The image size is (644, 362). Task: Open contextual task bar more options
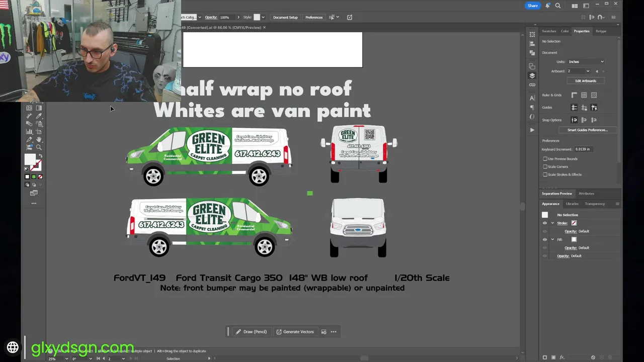(x=334, y=332)
